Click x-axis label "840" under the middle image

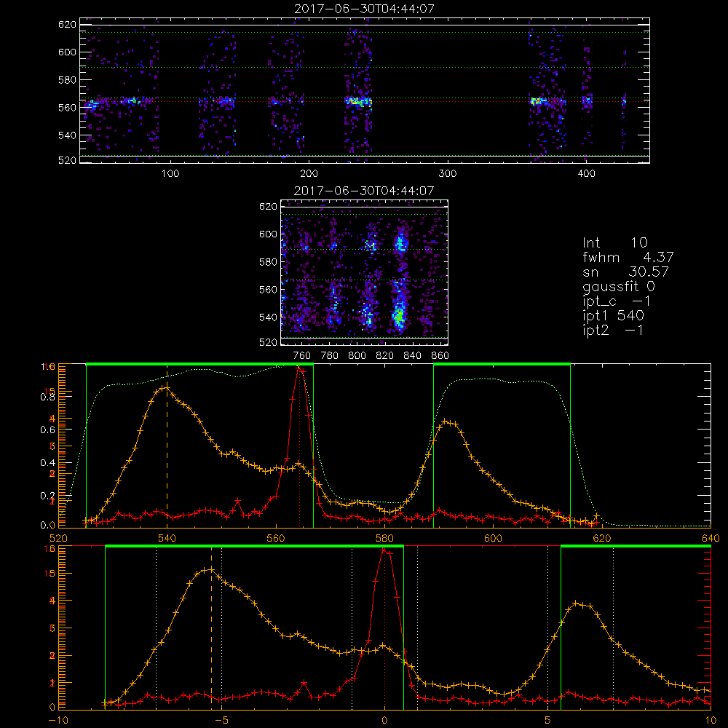412,356
